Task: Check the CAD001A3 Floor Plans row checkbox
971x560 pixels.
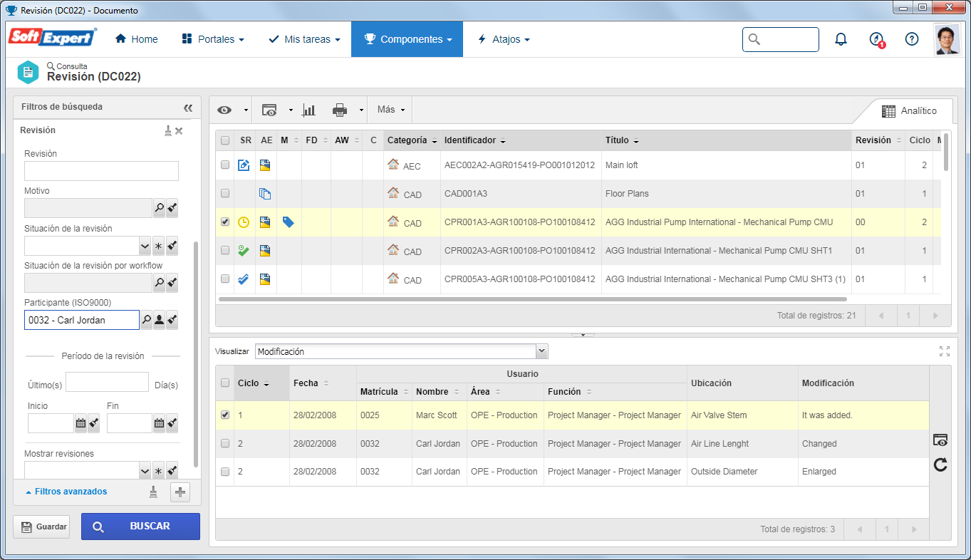Action: point(225,193)
